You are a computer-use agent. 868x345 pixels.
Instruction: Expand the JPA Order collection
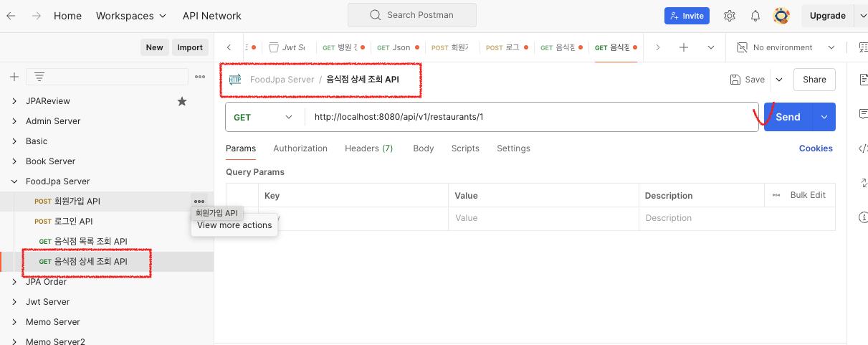pos(14,282)
